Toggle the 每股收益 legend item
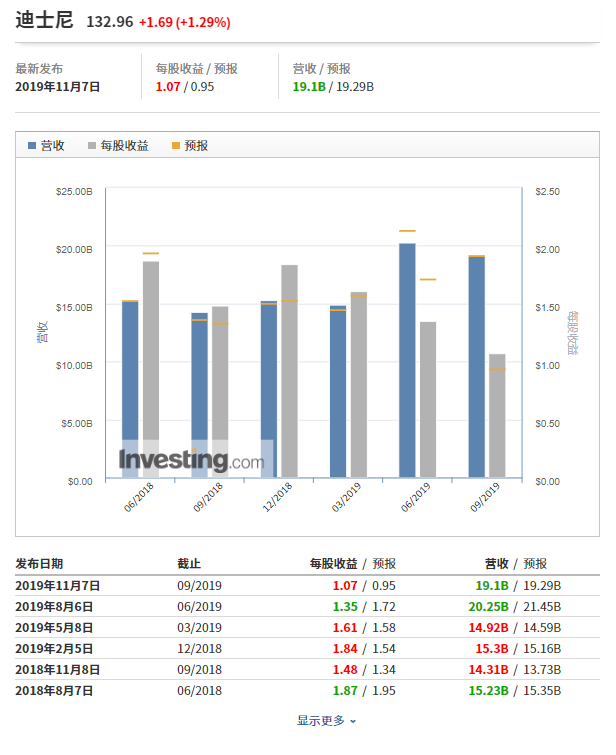Screen dimensions: 616x755 (x=118, y=145)
